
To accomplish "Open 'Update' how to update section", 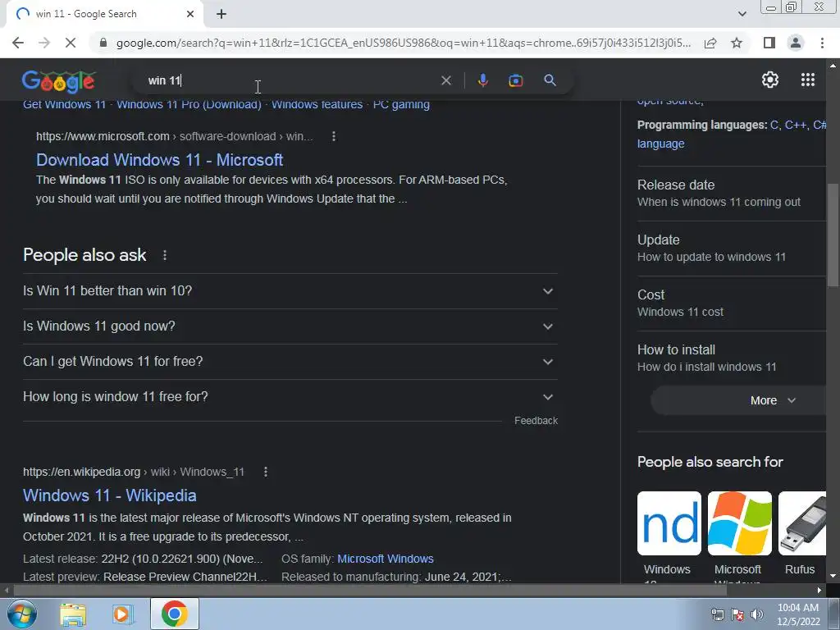I will 731,248.
